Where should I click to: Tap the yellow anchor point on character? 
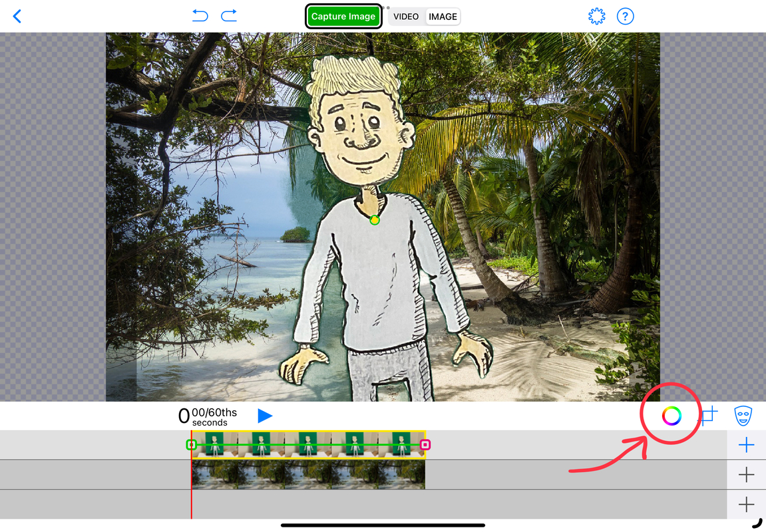pos(375,220)
